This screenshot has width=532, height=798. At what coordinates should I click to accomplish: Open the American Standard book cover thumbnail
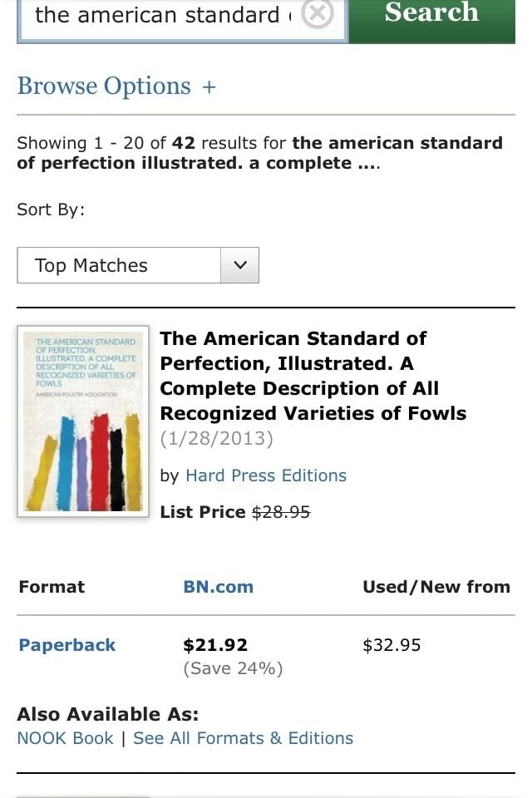coord(83,421)
